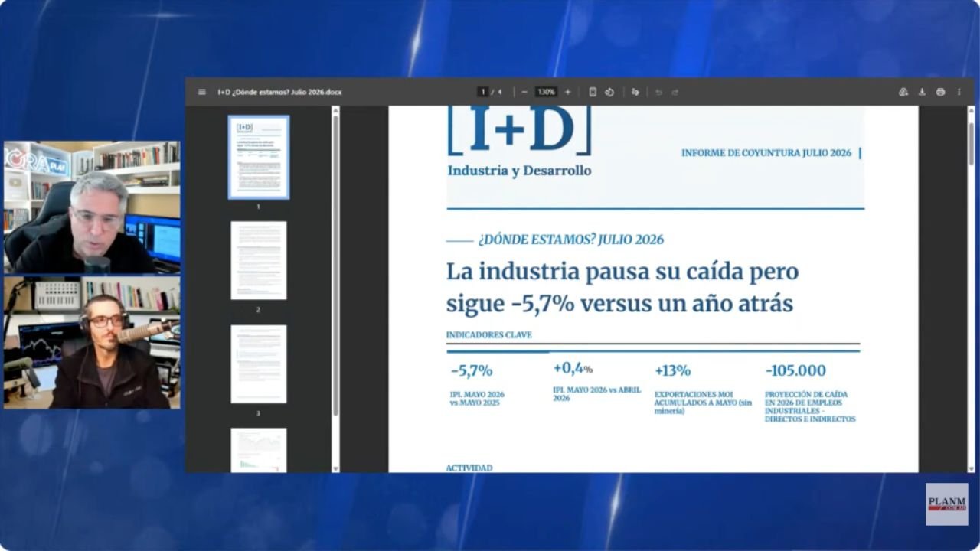Viewport: 980px width, 551px height.
Task: Open the more actions three-dot menu
Action: [x=959, y=92]
